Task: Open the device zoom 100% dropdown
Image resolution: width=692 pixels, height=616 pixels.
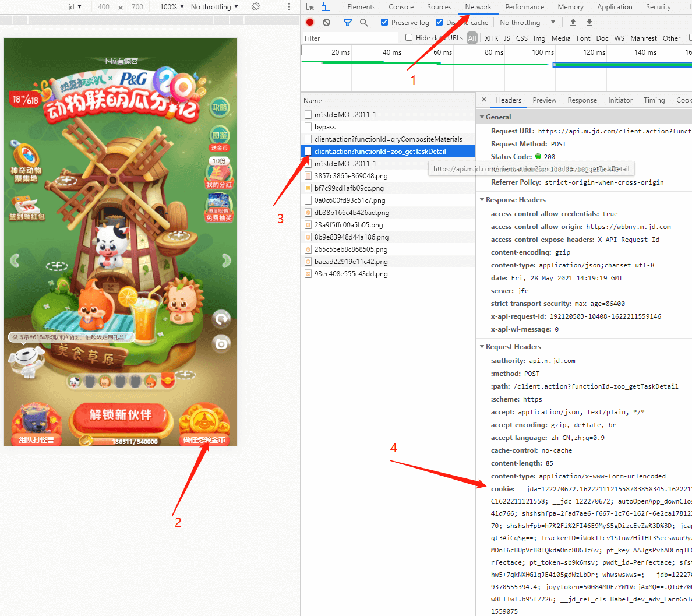Action: tap(172, 7)
